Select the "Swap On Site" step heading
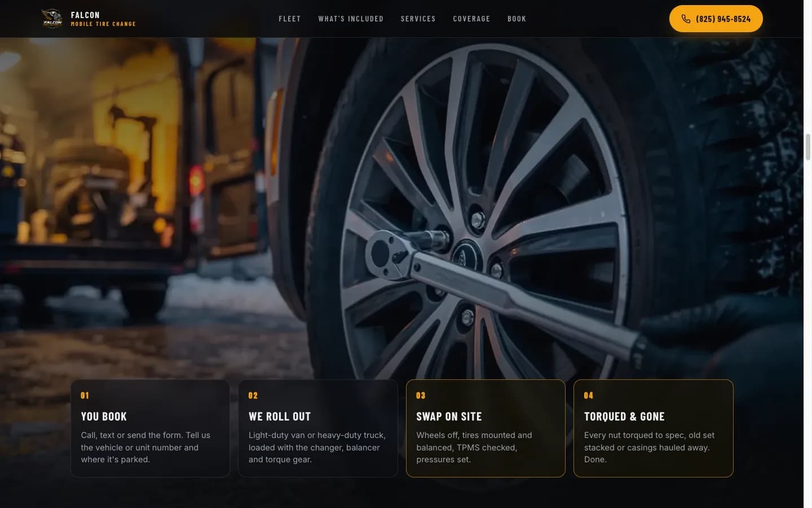Screen dimensions: 812x508 [x=449, y=417]
